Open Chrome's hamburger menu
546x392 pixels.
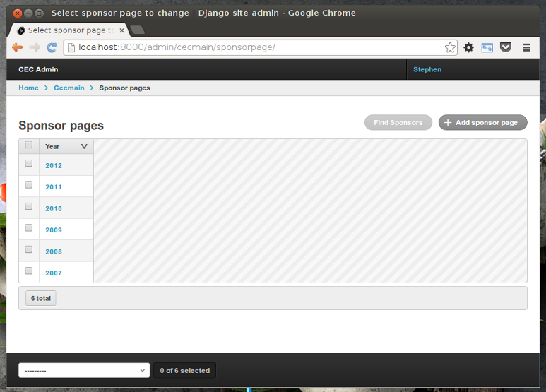click(x=526, y=47)
